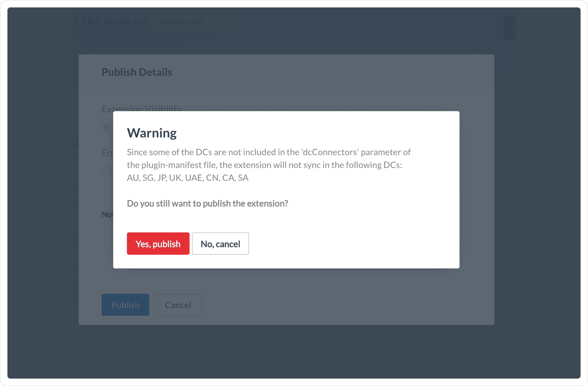The width and height of the screenshot is (588, 386).
Task: Open the Version 1.0 dropdown
Action: point(181,21)
